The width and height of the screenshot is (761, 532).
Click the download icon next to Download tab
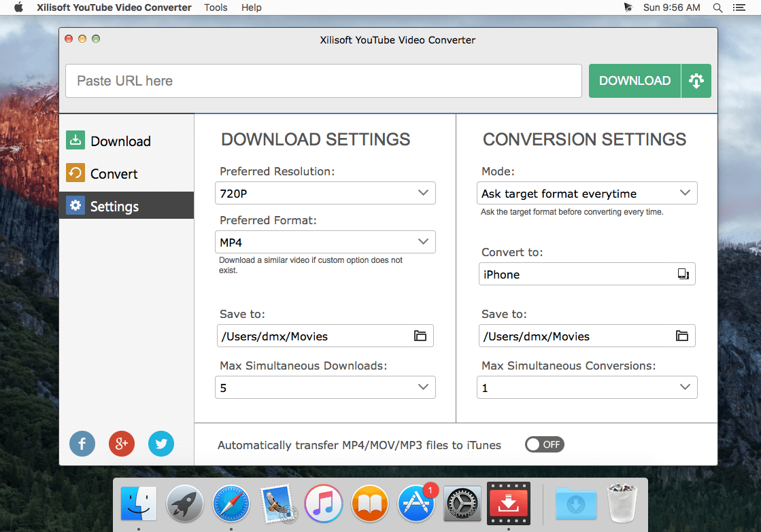75,140
